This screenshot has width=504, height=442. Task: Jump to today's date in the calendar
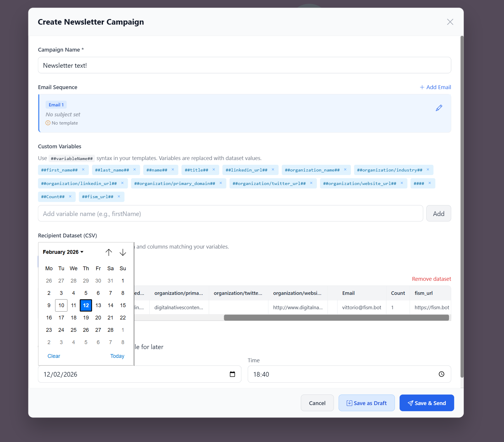(x=117, y=356)
